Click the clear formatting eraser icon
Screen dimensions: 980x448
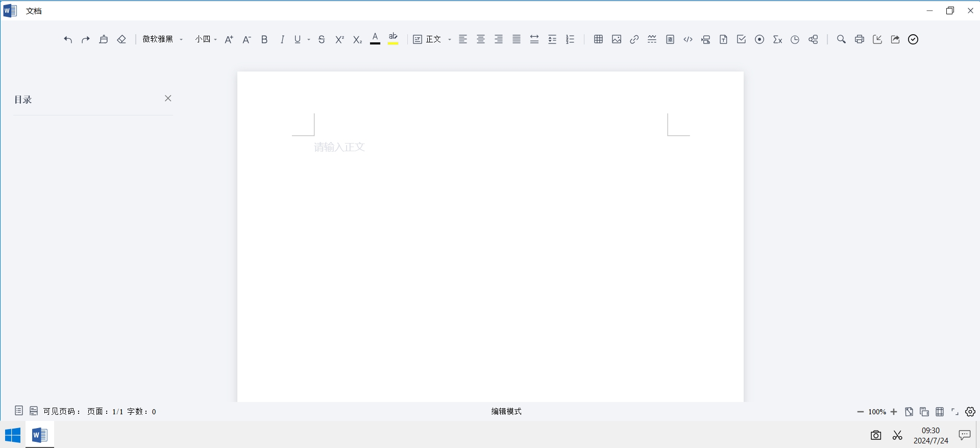121,39
